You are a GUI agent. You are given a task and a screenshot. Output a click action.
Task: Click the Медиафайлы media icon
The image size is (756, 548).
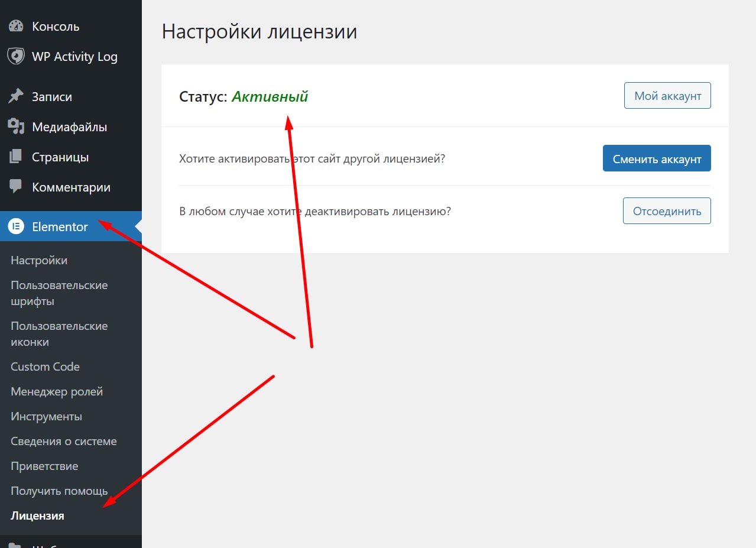16,127
